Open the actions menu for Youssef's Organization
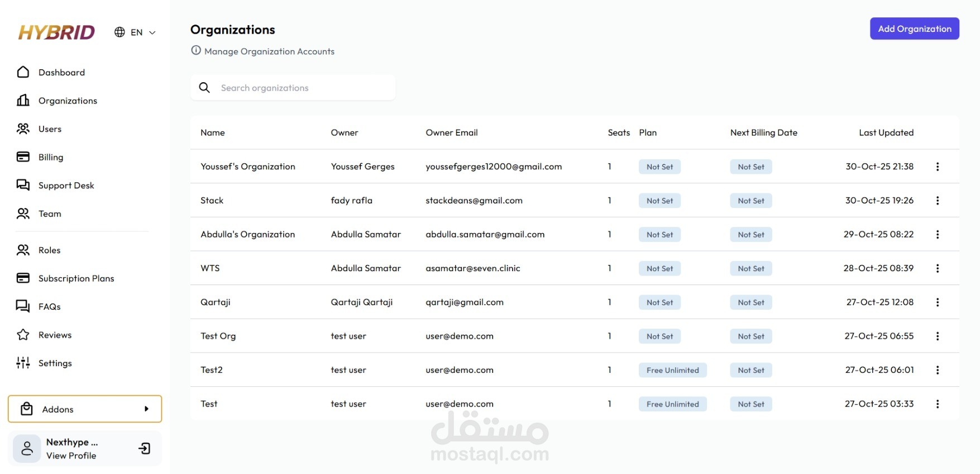 point(938,167)
